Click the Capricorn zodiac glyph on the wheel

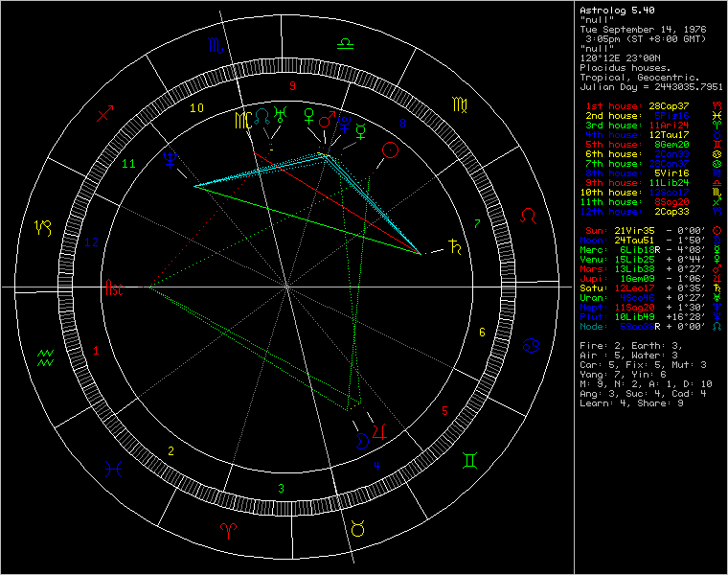click(43, 227)
